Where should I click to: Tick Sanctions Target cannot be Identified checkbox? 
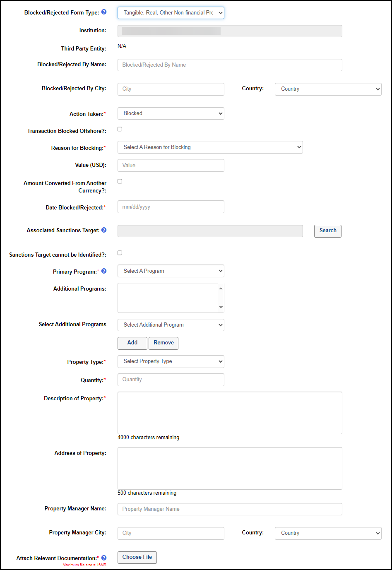coord(120,253)
